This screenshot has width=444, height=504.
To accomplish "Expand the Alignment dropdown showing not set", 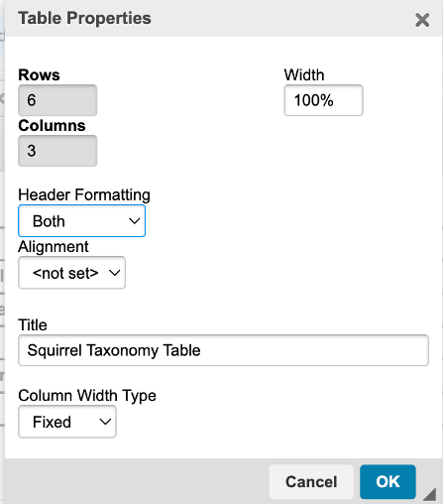I will (x=71, y=273).
